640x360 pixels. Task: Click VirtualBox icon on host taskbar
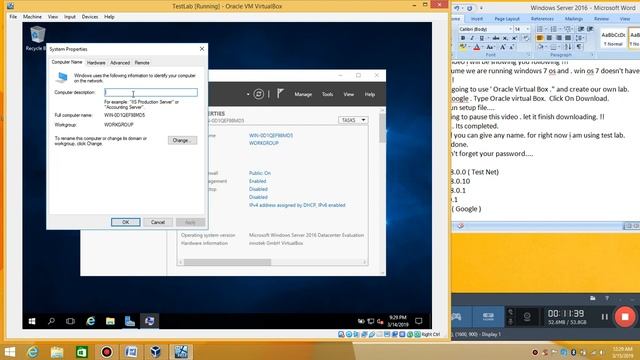tap(155, 352)
